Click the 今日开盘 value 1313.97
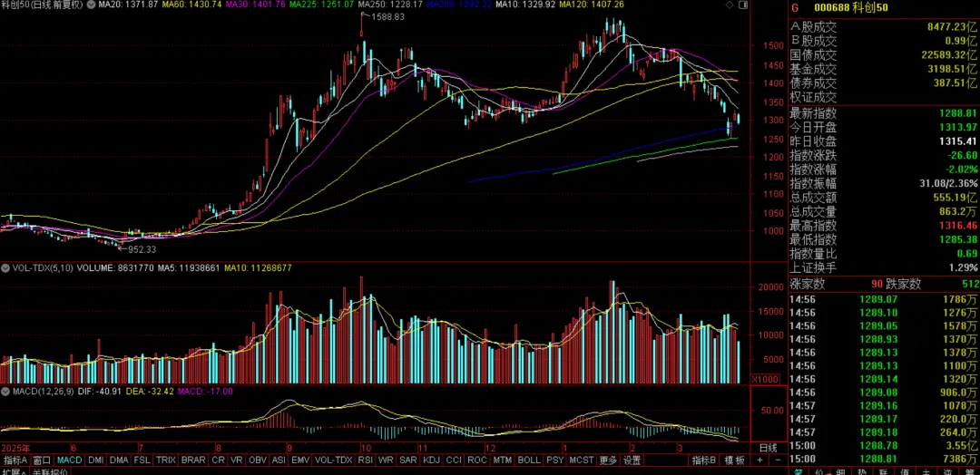980x475 pixels. 957,127
